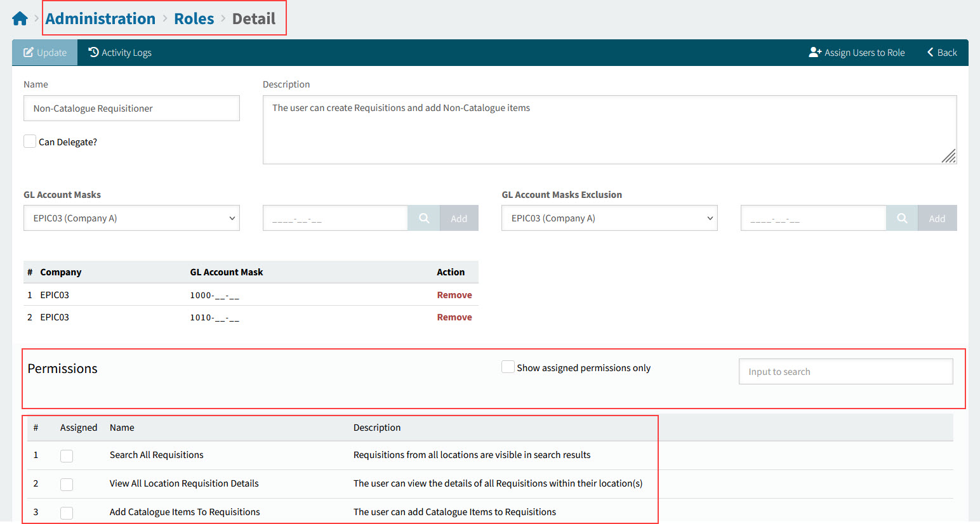Click the Masks Exclusion search magnifier icon
Screen dimensions: 980x524
click(x=901, y=218)
